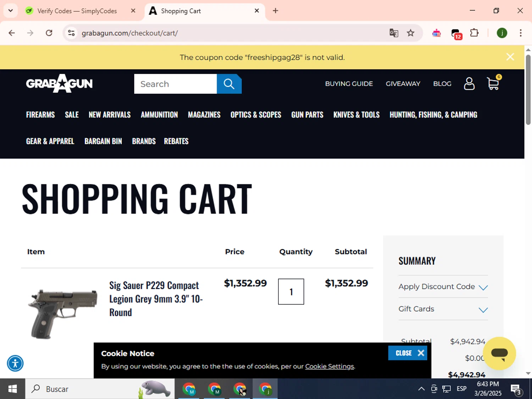Open a new browser tab
532x399 pixels.
pyautogui.click(x=276, y=11)
